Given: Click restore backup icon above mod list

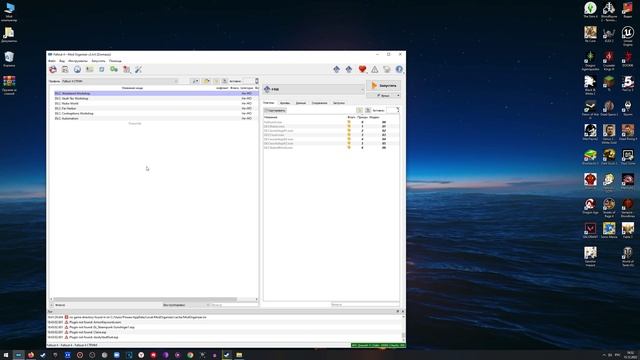Looking at the screenshot, I should pyautogui.click(x=216, y=81).
